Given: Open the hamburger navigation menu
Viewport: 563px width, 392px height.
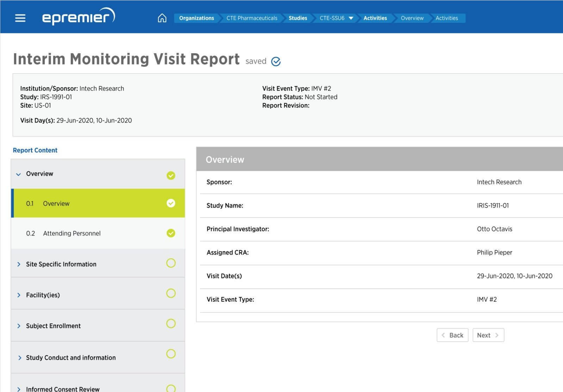Looking at the screenshot, I should [20, 18].
